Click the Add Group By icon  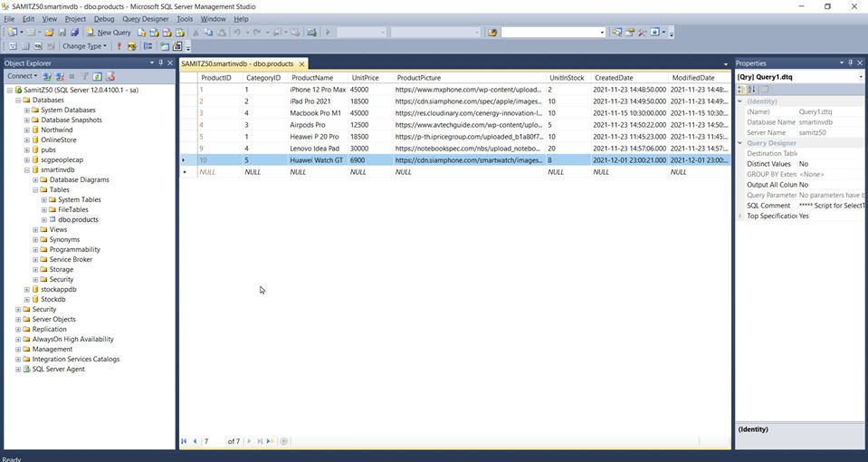[x=148, y=46]
